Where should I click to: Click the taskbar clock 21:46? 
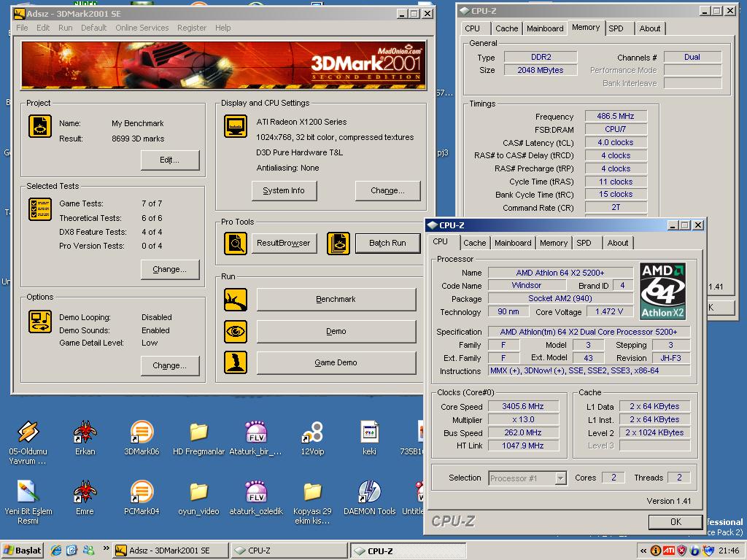coord(729,551)
